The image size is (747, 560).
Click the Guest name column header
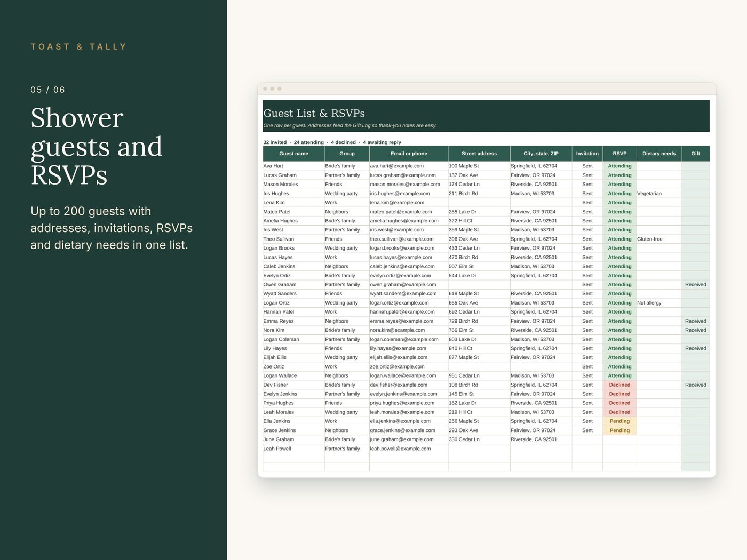click(x=293, y=154)
